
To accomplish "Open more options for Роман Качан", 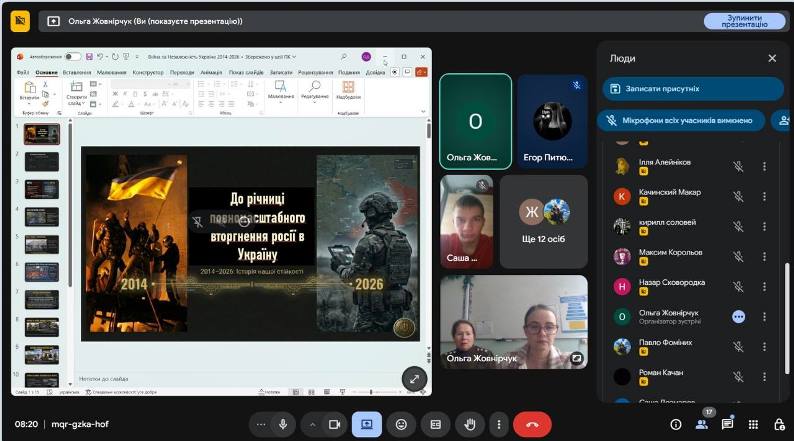I will (764, 377).
